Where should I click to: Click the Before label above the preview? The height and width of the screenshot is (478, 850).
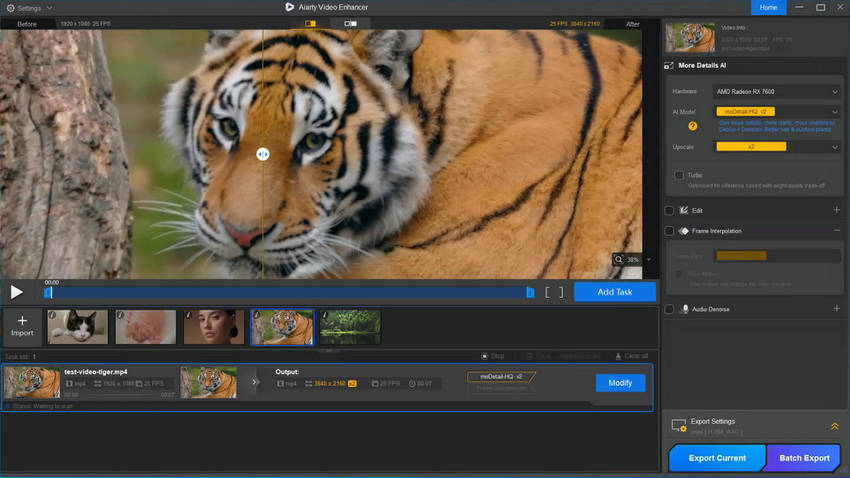pos(27,24)
